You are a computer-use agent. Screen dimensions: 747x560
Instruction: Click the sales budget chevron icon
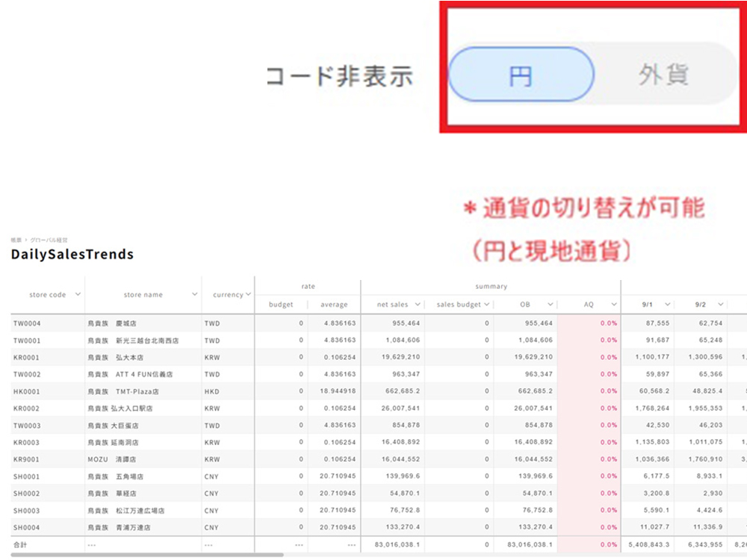coord(486,305)
